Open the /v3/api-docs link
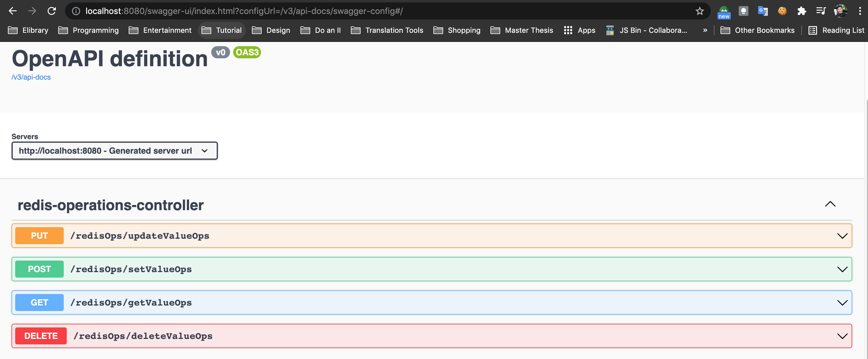 (x=31, y=77)
